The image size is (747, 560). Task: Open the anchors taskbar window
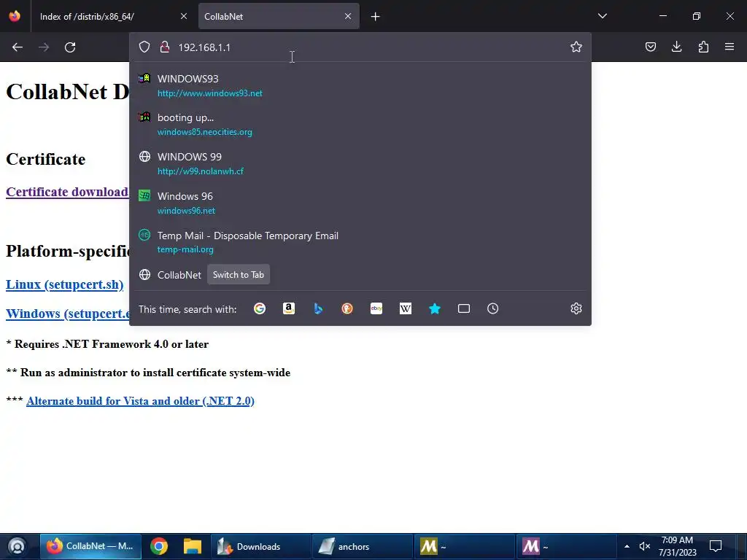point(363,546)
